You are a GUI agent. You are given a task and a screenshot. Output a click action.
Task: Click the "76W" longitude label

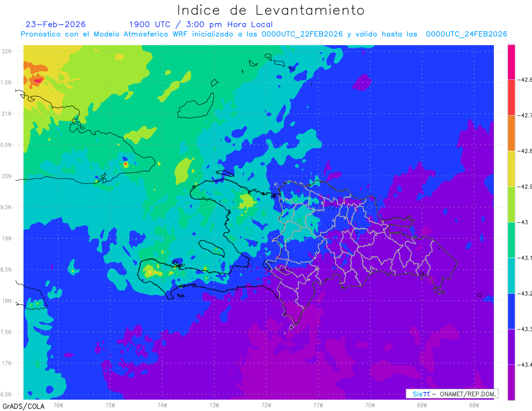(x=58, y=405)
